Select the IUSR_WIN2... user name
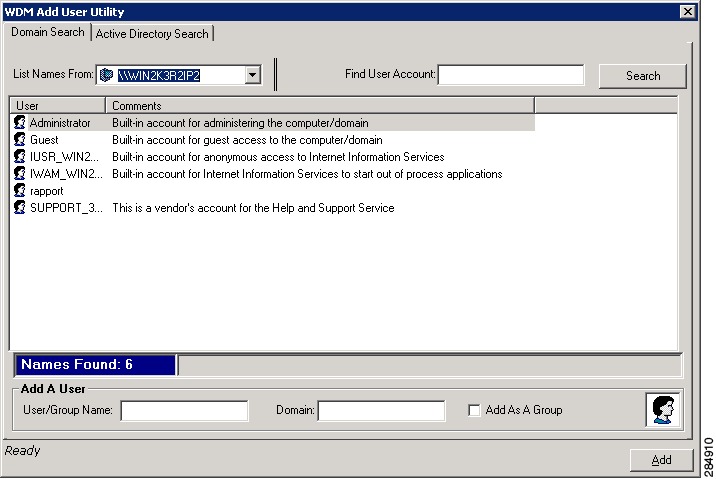This screenshot has height=479, width=716. click(64, 157)
